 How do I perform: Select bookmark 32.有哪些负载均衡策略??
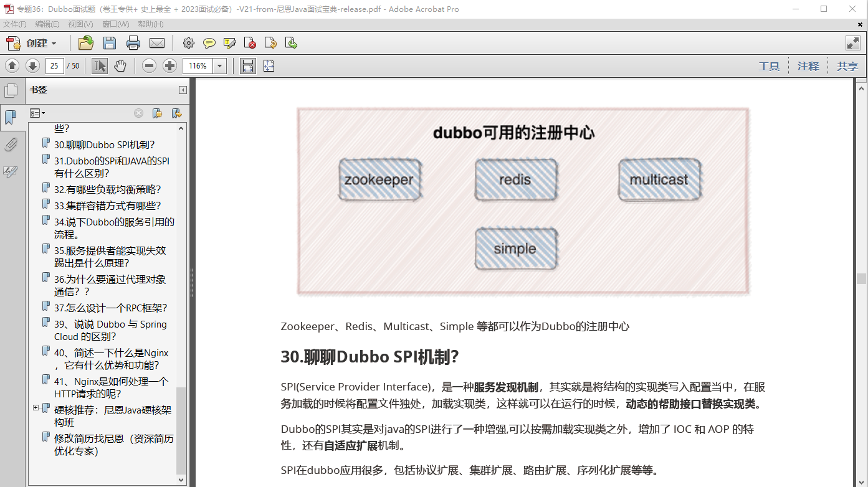(x=107, y=189)
